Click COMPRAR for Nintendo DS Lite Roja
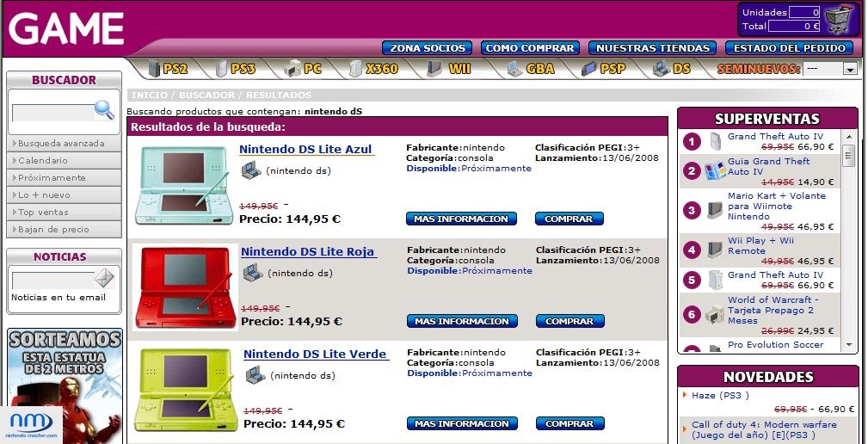 point(570,321)
